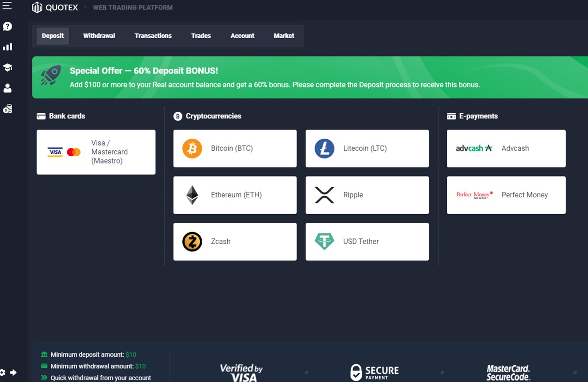588x382 pixels.
Task: Switch to the Deposit tab
Action: pyautogui.click(x=53, y=36)
